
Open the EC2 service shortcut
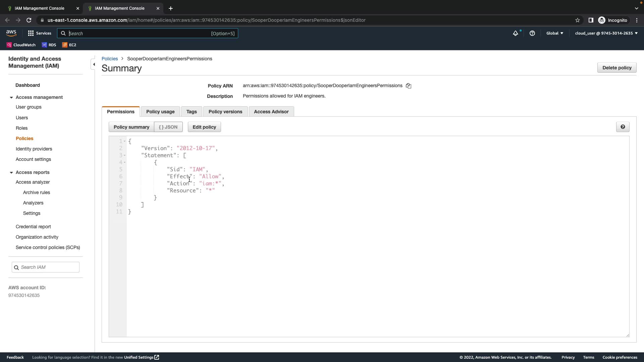(69, 45)
